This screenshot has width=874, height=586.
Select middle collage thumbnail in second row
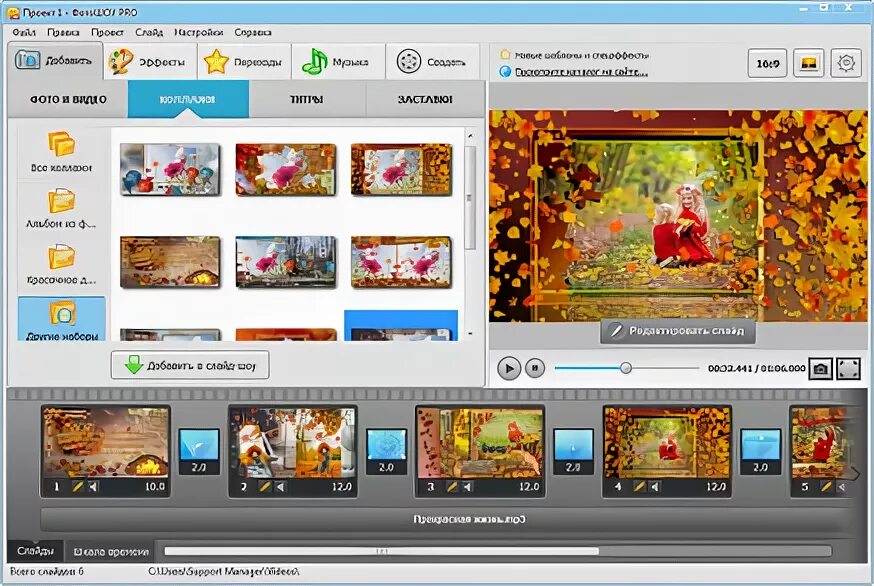coord(286,262)
